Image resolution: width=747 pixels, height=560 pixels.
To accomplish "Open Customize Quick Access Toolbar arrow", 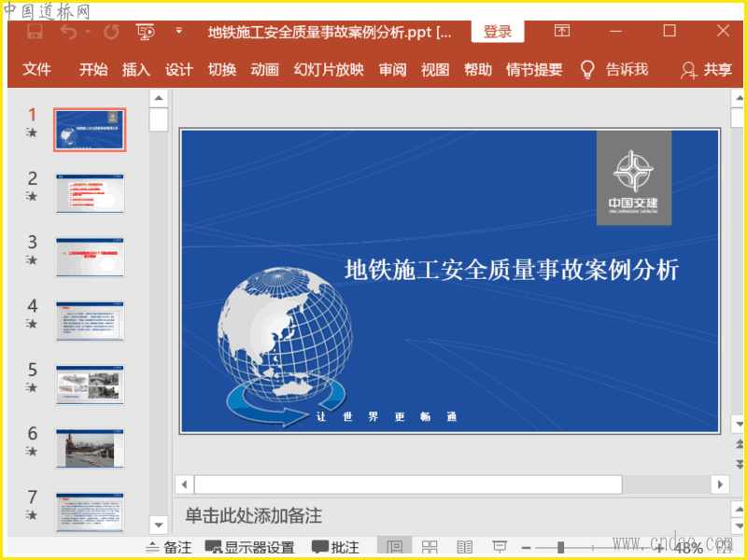I will [179, 31].
